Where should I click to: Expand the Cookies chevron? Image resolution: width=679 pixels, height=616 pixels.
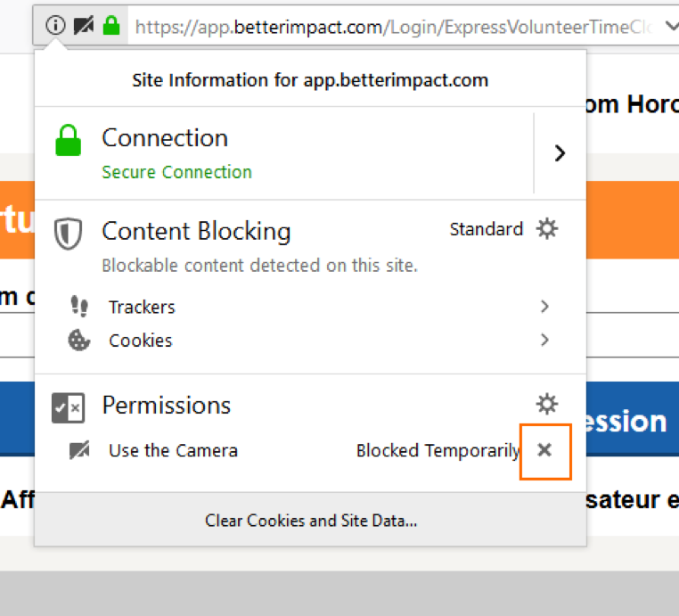(x=544, y=340)
